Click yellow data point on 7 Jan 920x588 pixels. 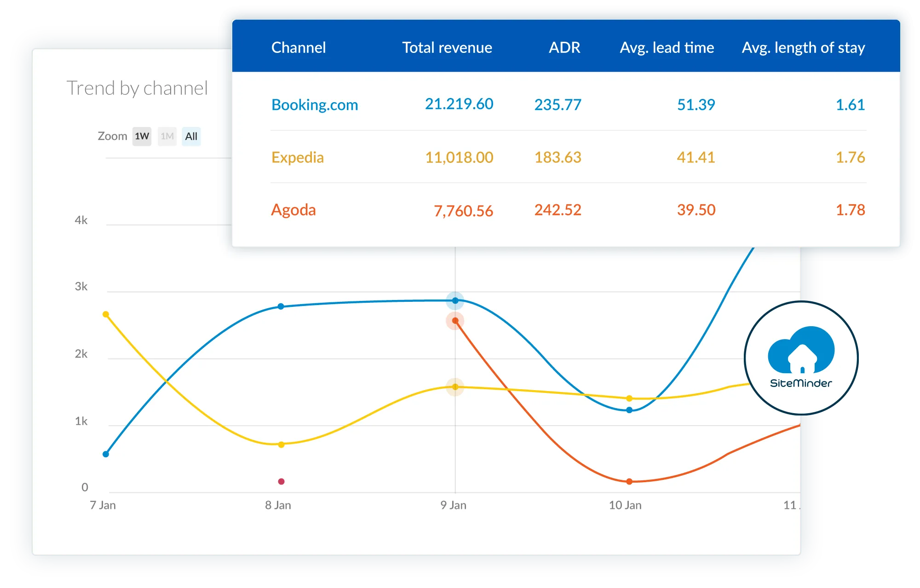click(106, 314)
